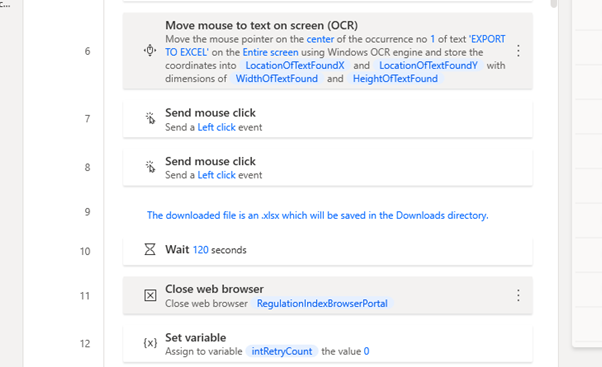
Task: Click the value '0' in Set variable
Action: coord(367,351)
